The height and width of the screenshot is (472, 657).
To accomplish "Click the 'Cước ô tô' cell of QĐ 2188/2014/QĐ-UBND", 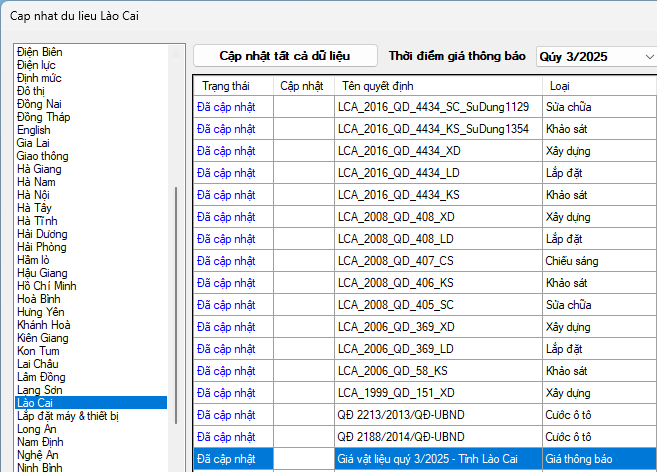I will coord(569,436).
